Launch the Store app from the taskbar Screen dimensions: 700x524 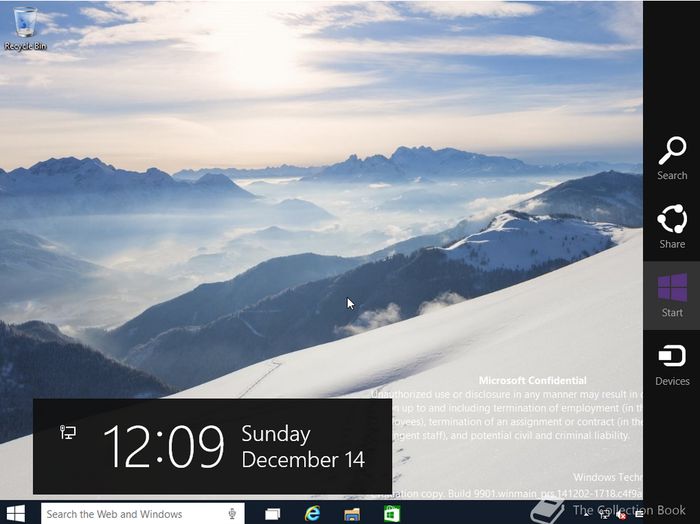pos(392,513)
